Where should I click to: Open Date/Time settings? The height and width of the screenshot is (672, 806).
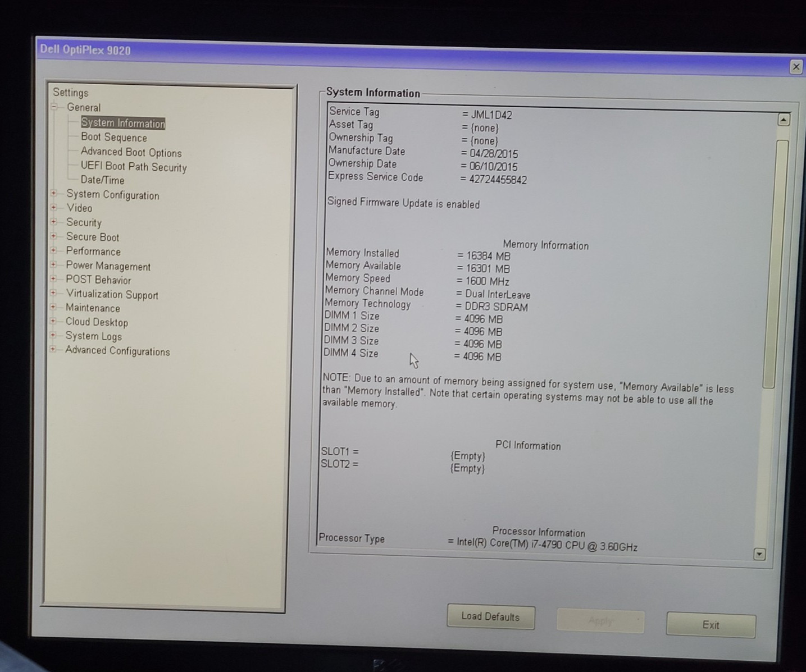tap(102, 180)
